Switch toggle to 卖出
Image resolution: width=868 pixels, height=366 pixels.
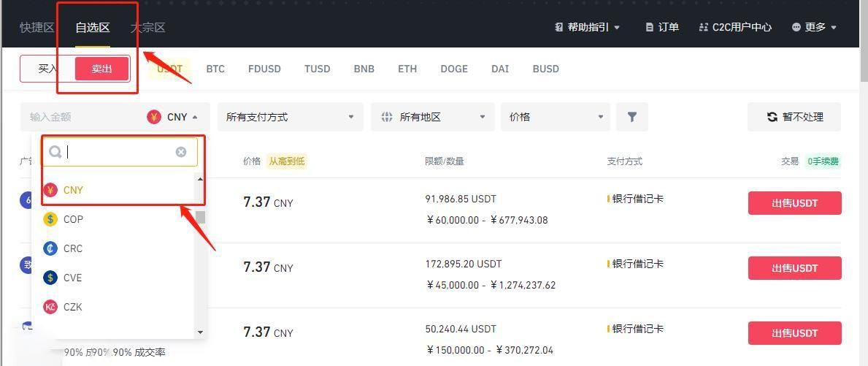pos(102,69)
